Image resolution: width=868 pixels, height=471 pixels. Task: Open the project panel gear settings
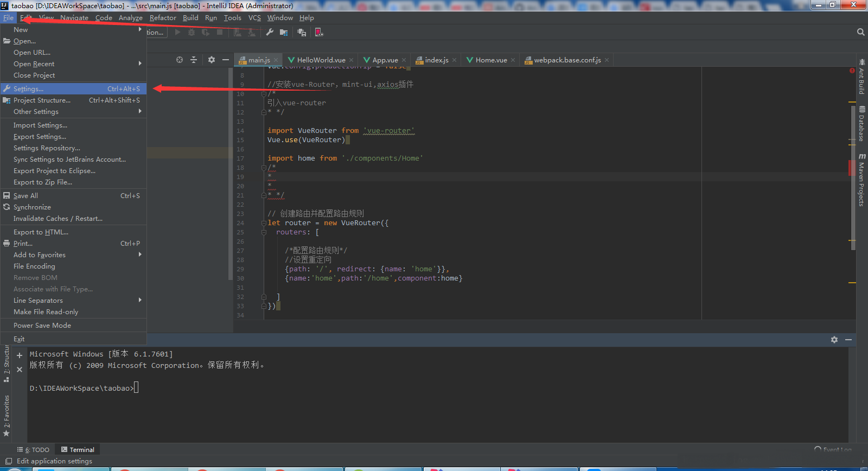pos(212,60)
